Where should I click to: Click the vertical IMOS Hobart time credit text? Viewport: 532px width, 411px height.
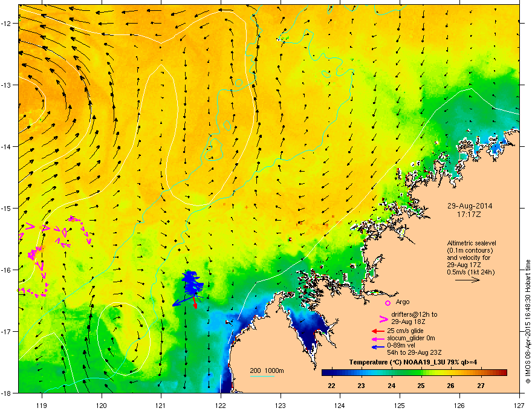pos(528,322)
